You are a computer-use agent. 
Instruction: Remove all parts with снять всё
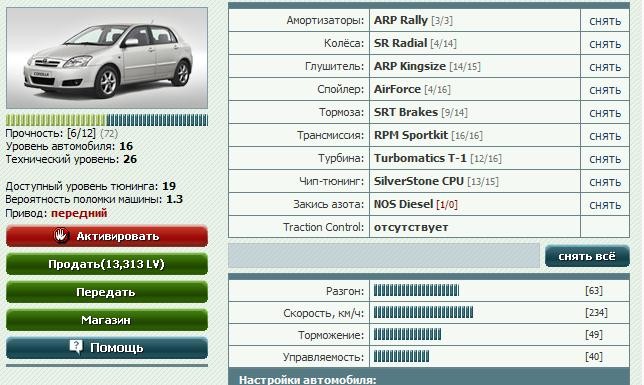coord(587,256)
